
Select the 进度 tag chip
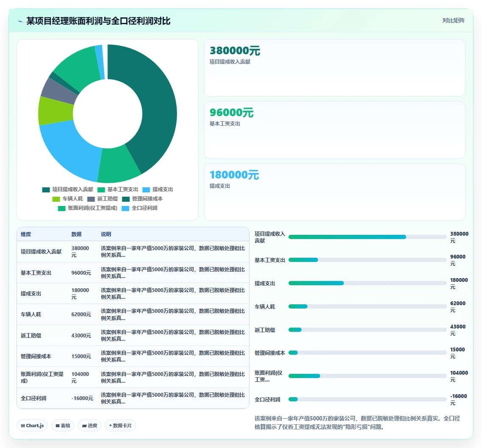(x=89, y=426)
